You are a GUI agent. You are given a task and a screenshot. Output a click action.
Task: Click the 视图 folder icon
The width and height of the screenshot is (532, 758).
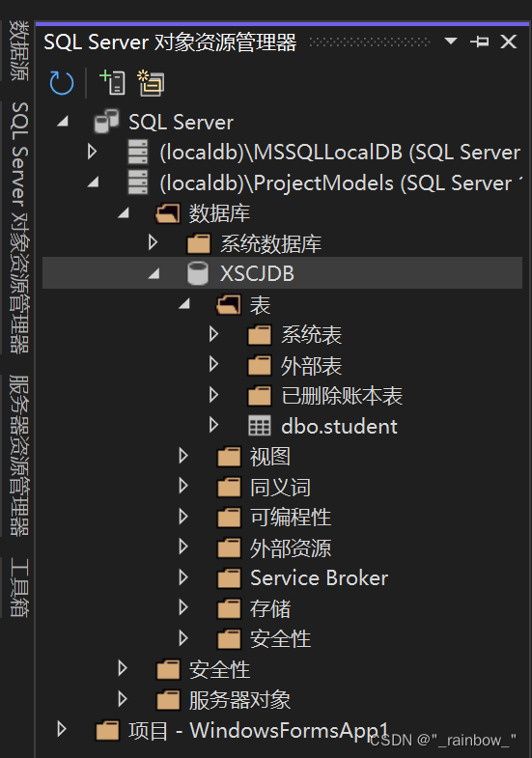click(229, 457)
